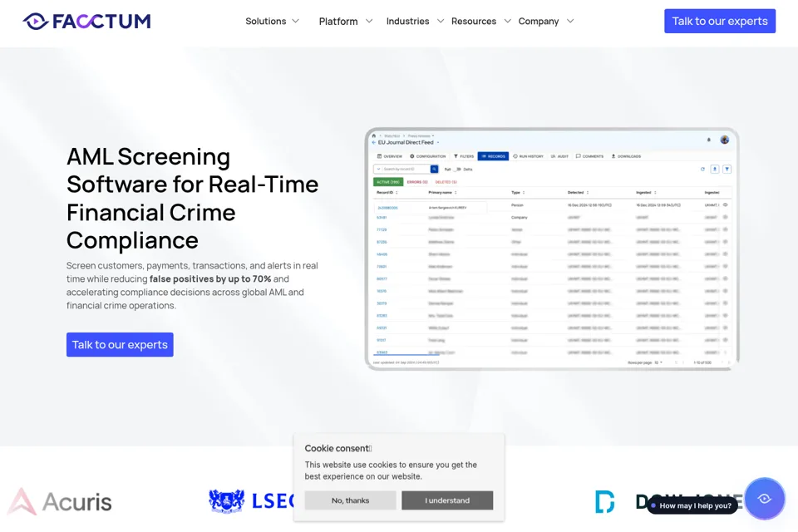Open the Solutions nav item
The height and width of the screenshot is (532, 798).
[266, 21]
